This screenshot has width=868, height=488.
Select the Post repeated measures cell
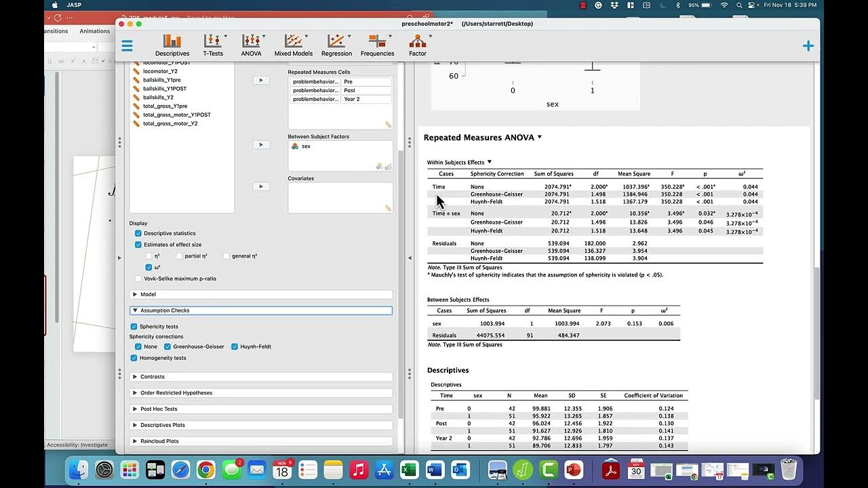[x=367, y=90]
